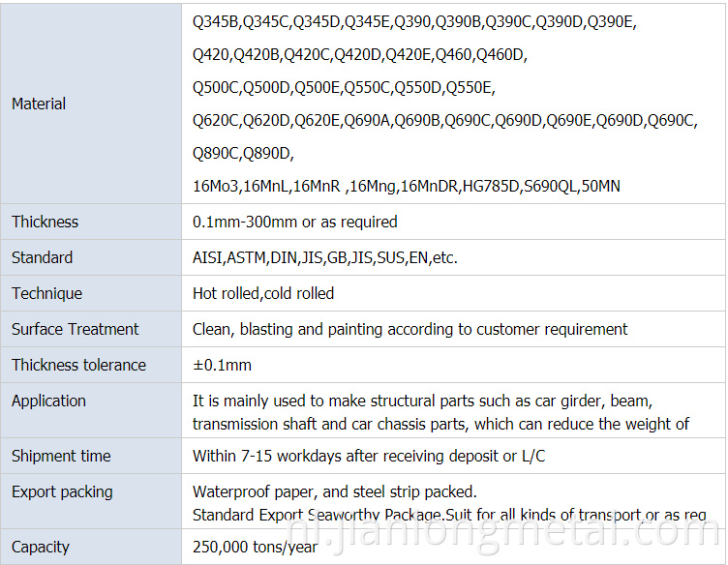The height and width of the screenshot is (565, 728).
Task: Select the "Technique" label cell
Action: [x=46, y=293]
